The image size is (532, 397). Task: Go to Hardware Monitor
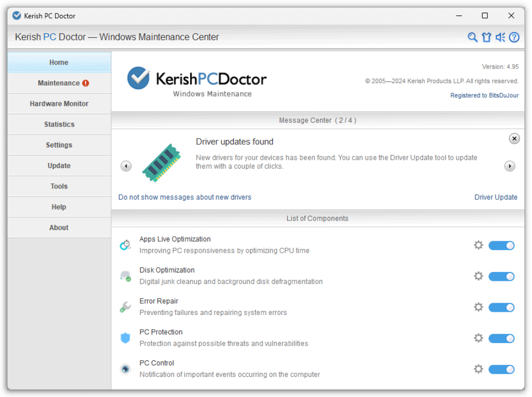click(59, 104)
